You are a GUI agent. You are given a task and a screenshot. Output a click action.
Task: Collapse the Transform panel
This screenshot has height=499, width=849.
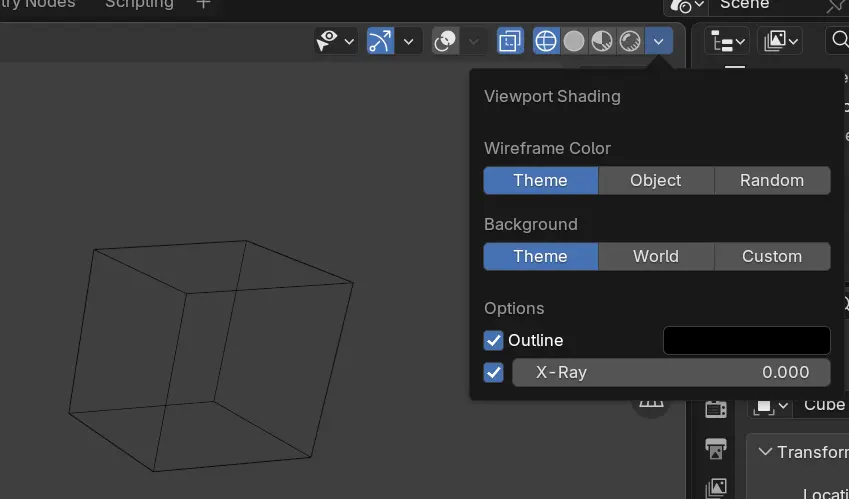766,452
